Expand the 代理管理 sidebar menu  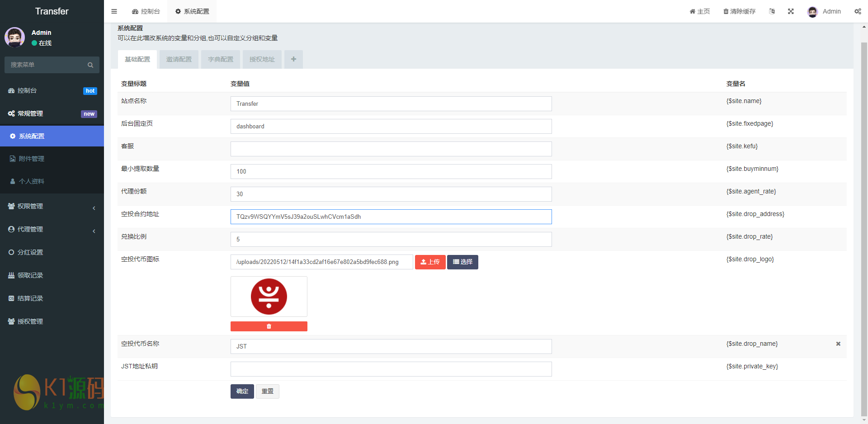52,230
